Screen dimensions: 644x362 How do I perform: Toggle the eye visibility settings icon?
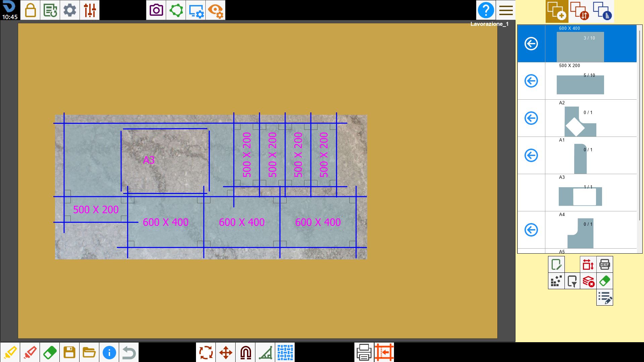pos(215,10)
